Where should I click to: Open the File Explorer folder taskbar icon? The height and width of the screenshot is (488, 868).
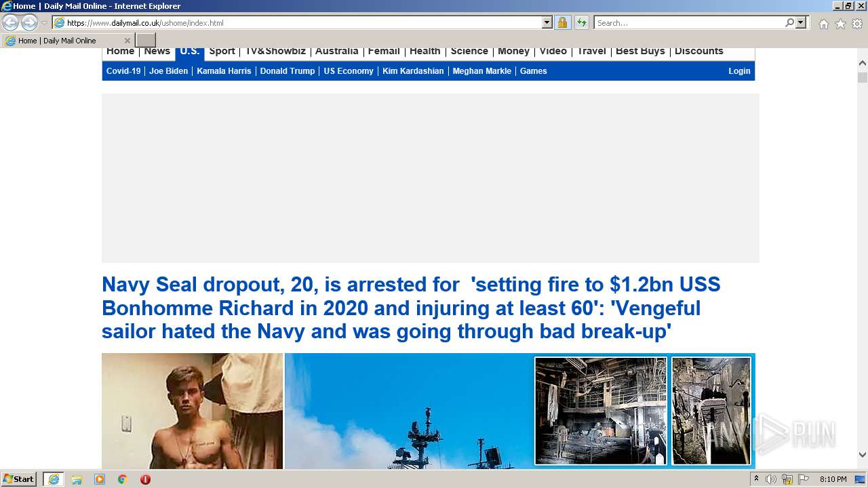(x=77, y=479)
